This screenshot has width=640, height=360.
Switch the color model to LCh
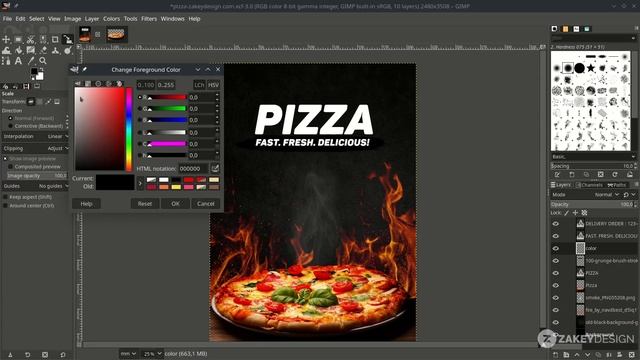click(199, 85)
